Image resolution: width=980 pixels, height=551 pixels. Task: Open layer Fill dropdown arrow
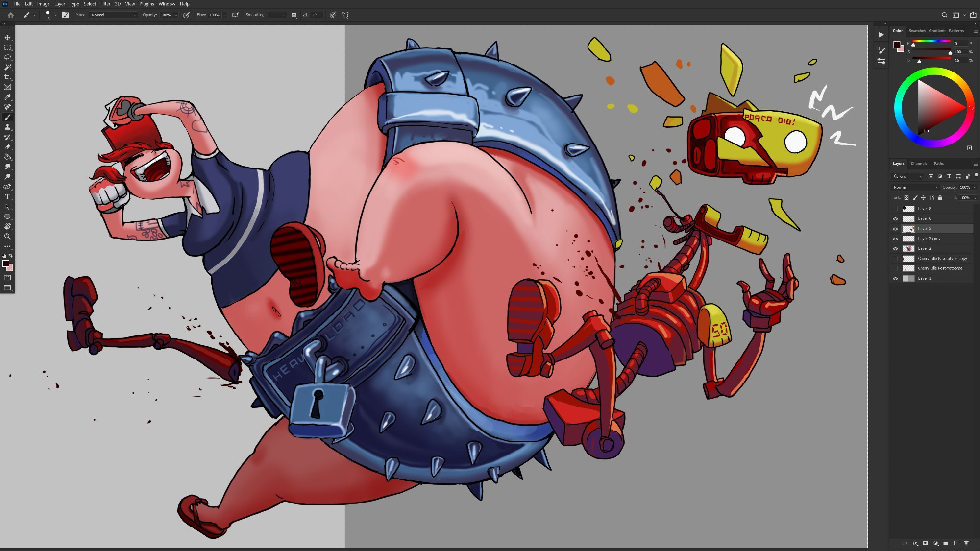pyautogui.click(x=975, y=198)
